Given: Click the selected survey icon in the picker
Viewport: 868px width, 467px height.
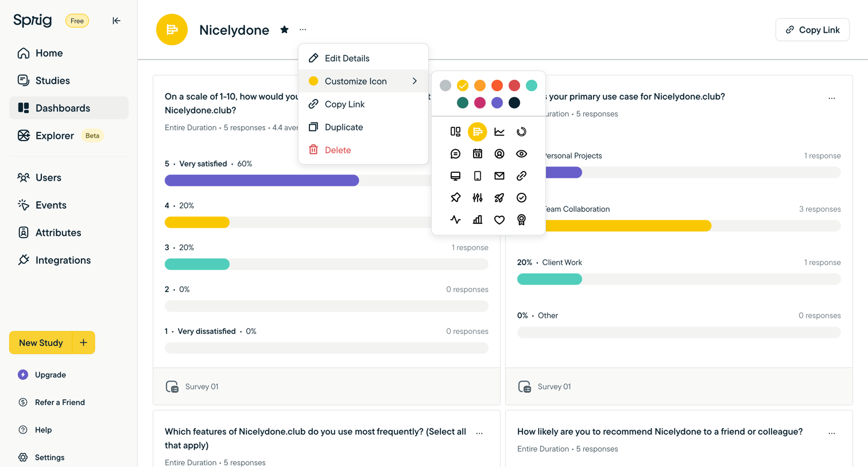Looking at the screenshot, I should pos(478,132).
